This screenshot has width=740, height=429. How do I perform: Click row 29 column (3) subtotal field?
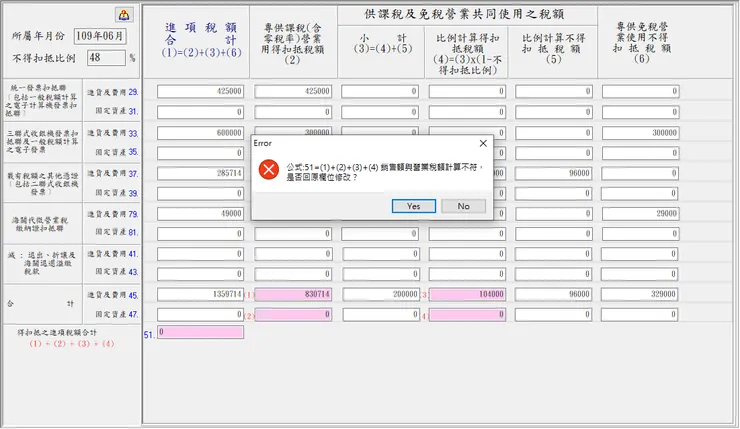coord(380,91)
